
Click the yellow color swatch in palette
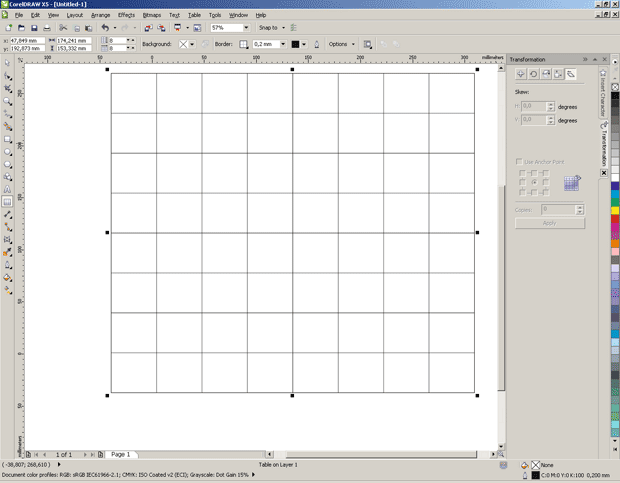pyautogui.click(x=615, y=211)
